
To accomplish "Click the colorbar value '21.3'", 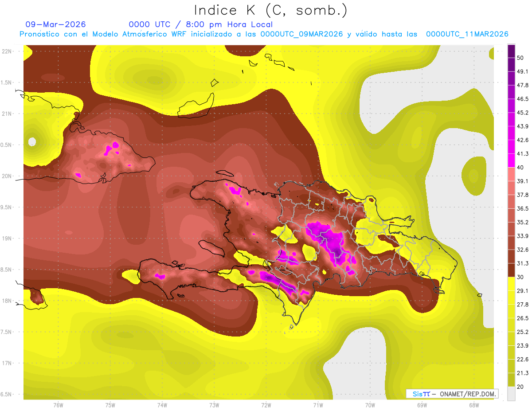I will coord(523,373).
